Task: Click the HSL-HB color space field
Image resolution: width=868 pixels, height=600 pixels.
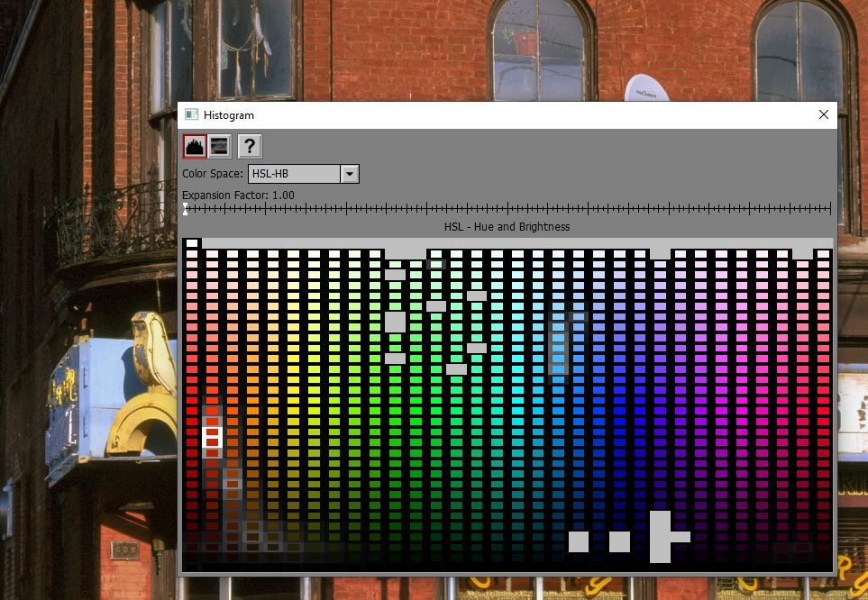Action: click(x=294, y=174)
